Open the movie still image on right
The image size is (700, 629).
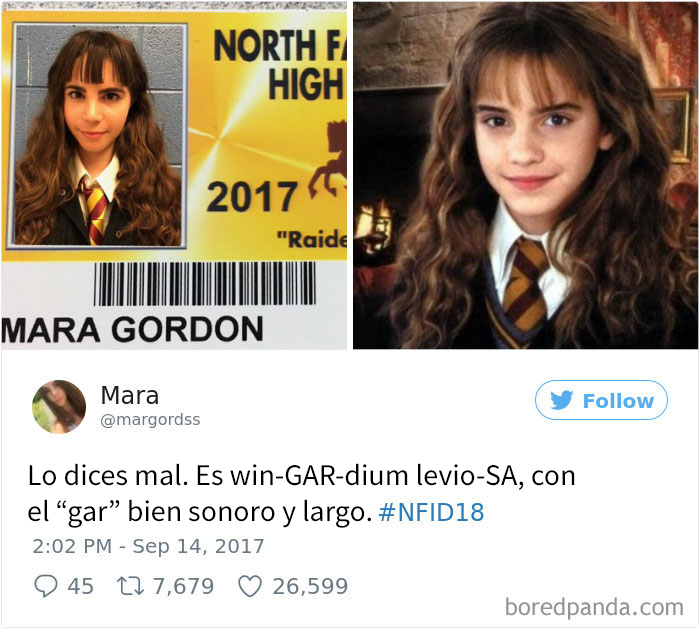coord(525,175)
